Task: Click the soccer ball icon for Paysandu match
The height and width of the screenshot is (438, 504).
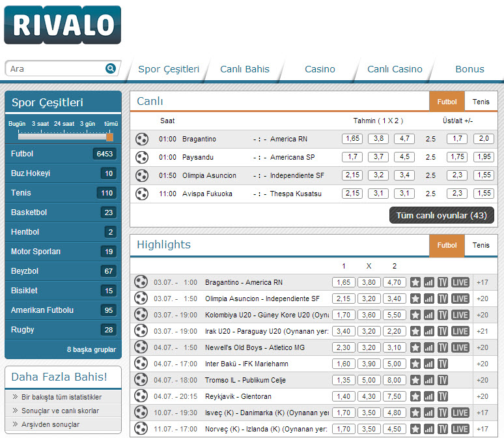Action: tap(142, 157)
